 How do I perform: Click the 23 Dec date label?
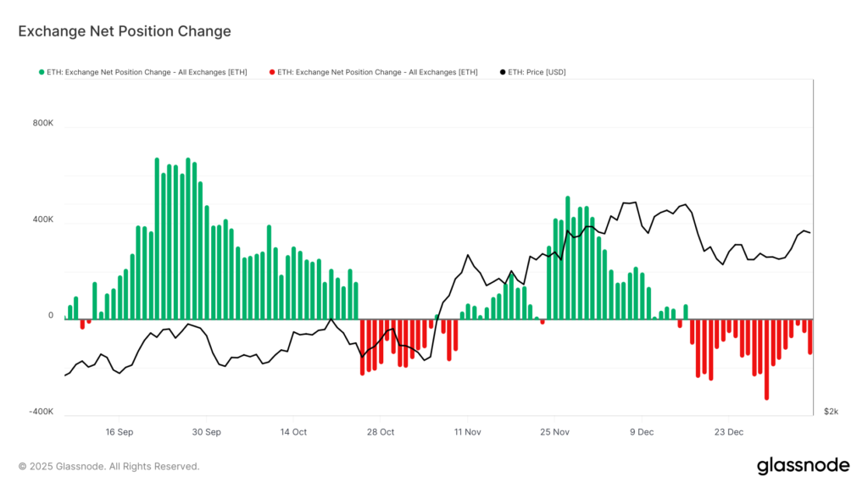tap(728, 431)
